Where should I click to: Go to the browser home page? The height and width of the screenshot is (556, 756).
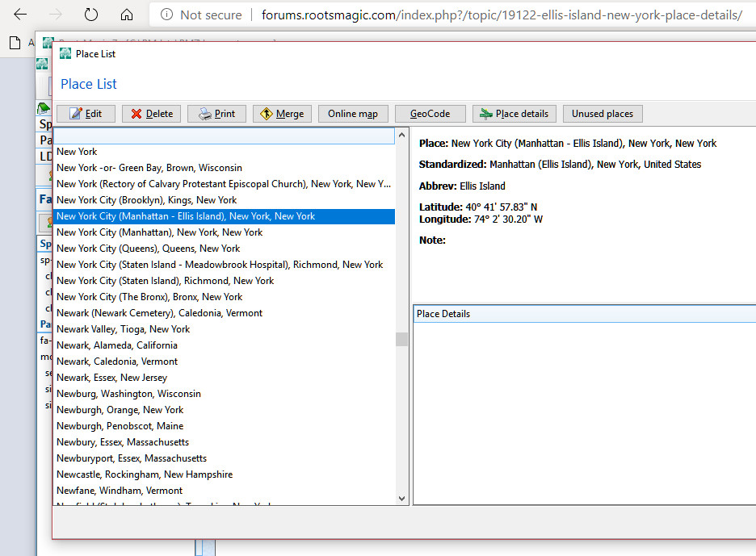(126, 15)
